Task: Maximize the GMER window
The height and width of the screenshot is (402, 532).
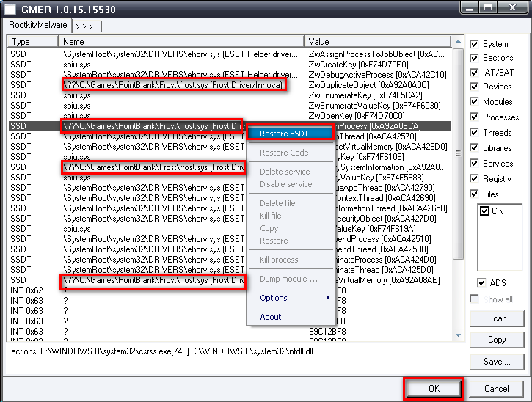Action: pyautogui.click(x=487, y=7)
